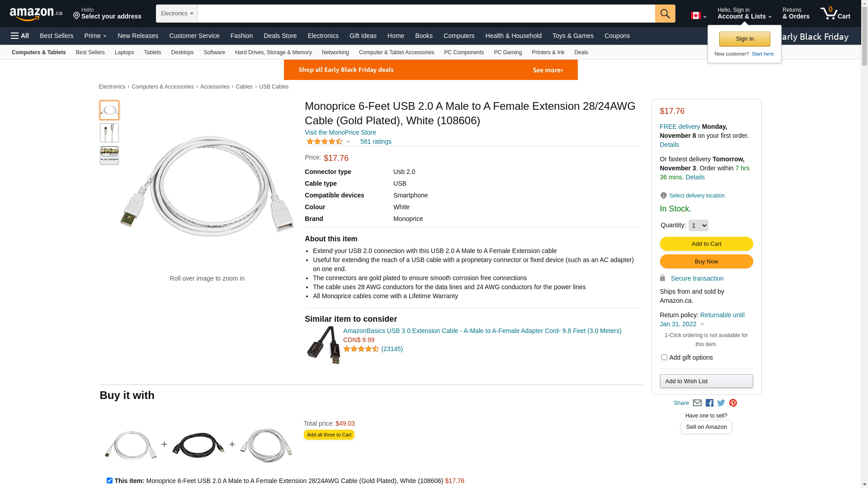This screenshot has width=868, height=488.
Task: Open the All hamburger menu
Action: 20,36
